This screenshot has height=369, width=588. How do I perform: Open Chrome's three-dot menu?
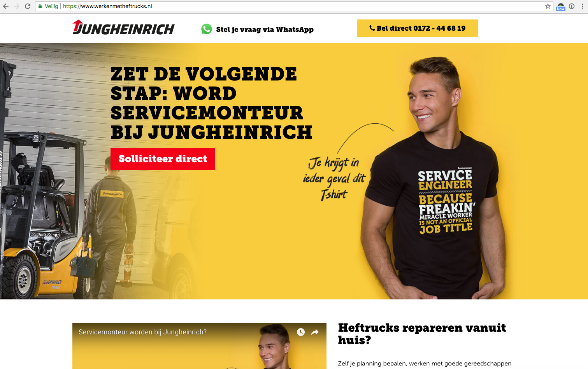[582, 6]
